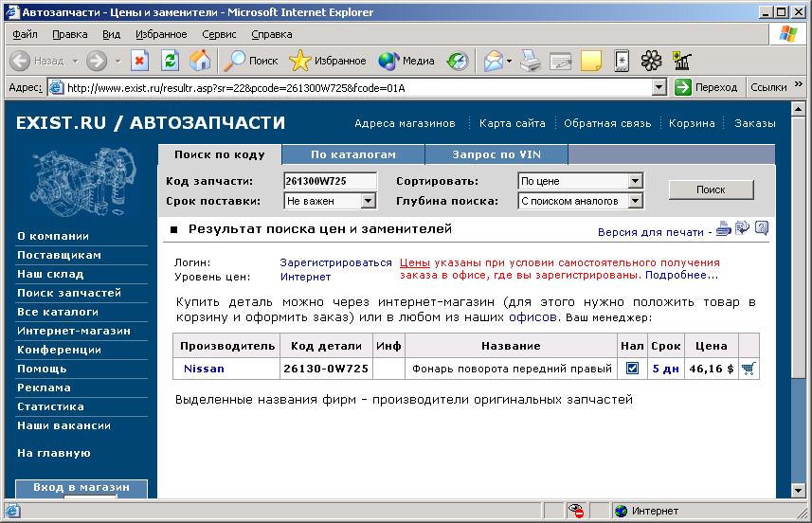812x523 pixels.
Task: Open the Справка menu
Action: point(272,34)
